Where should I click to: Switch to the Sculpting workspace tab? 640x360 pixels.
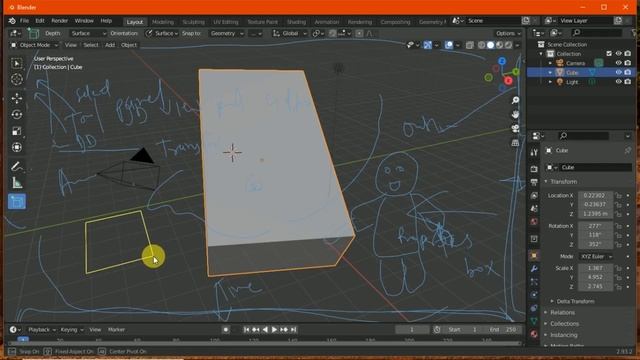(193, 22)
